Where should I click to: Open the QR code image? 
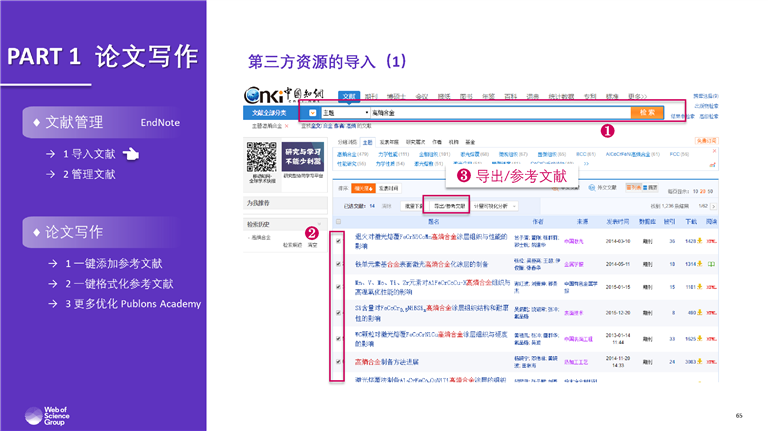(262, 157)
